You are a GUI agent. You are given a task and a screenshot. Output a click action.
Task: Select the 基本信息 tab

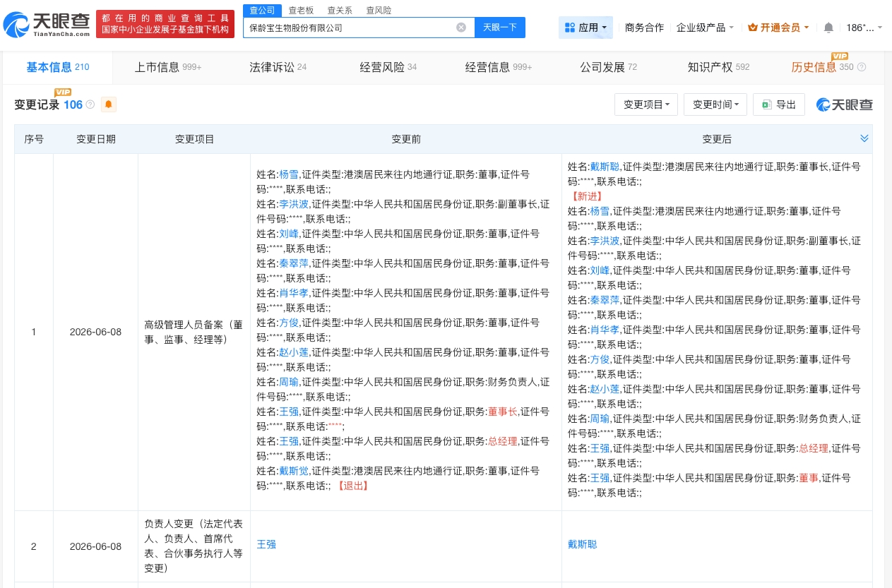pos(58,67)
